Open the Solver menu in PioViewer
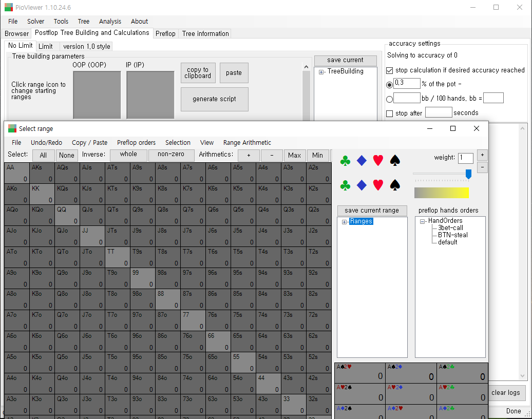The height and width of the screenshot is (419, 532). click(35, 22)
